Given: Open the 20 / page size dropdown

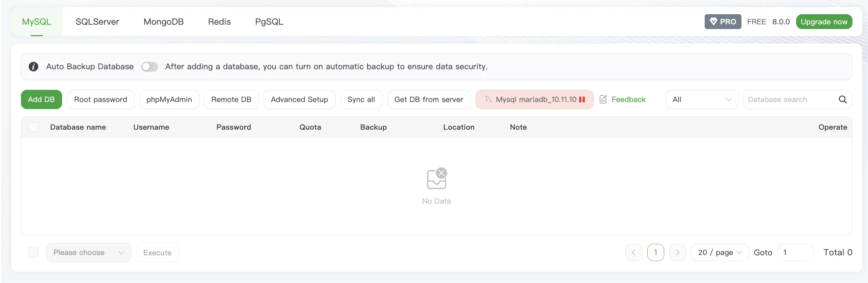Looking at the screenshot, I should point(720,252).
